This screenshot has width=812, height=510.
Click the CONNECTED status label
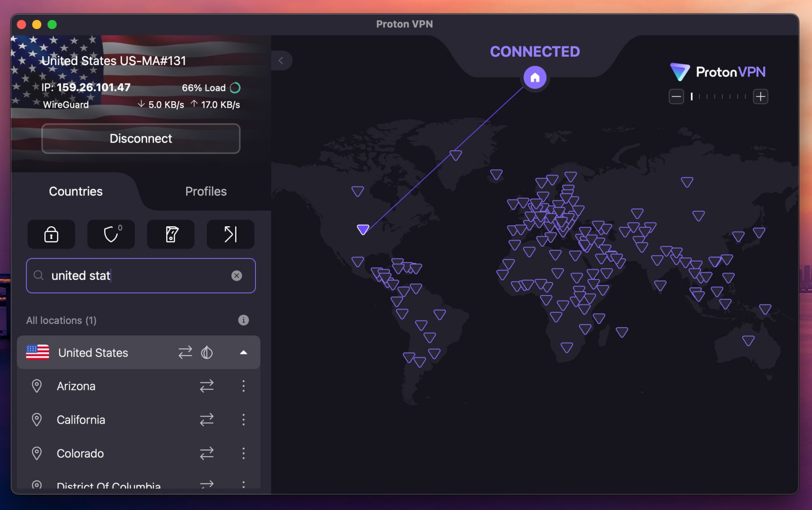tap(535, 52)
